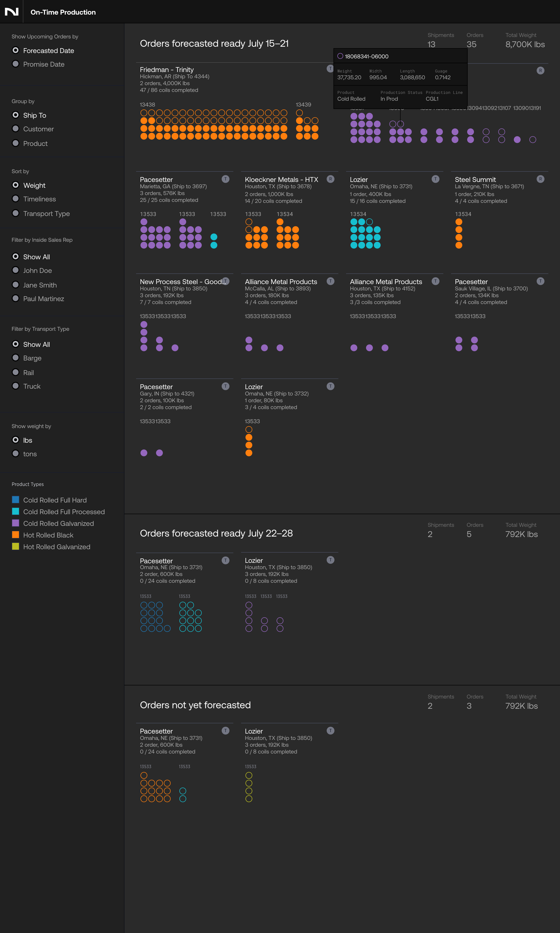Click the T badge on Pacesetter Sauk Village card
The image size is (560, 933).
540,281
